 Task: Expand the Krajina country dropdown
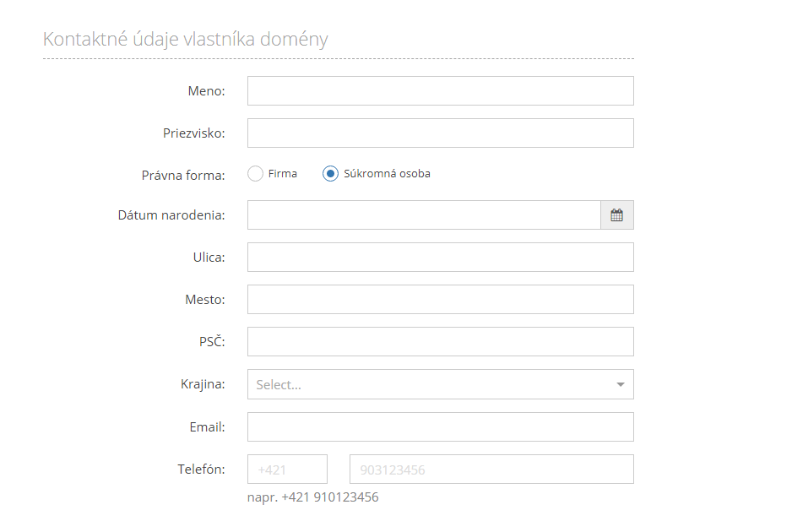tap(440, 384)
